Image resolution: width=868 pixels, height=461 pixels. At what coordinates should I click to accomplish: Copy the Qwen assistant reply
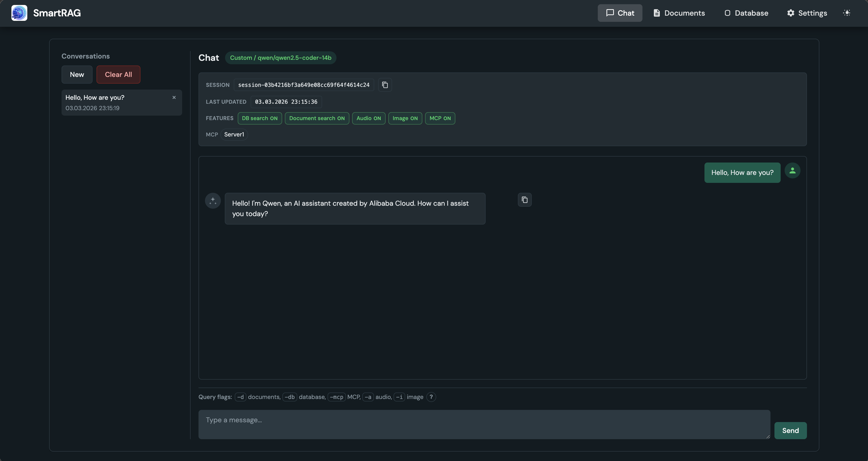[525, 200]
